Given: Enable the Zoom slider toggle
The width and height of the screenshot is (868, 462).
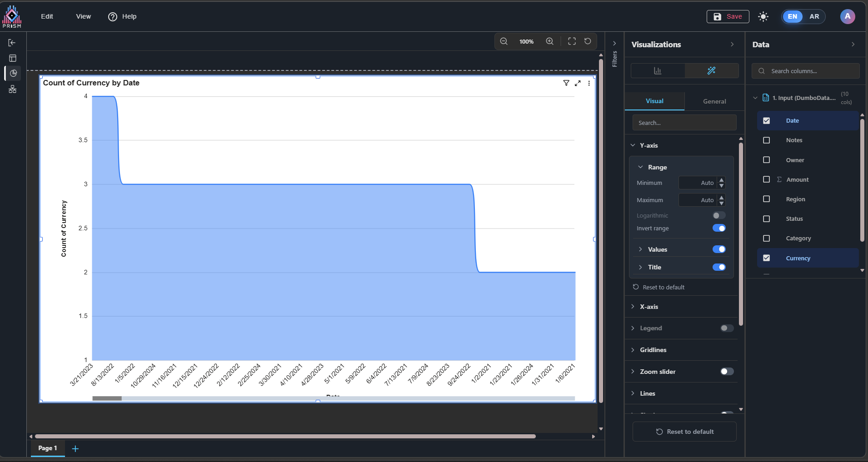Looking at the screenshot, I should tap(727, 372).
